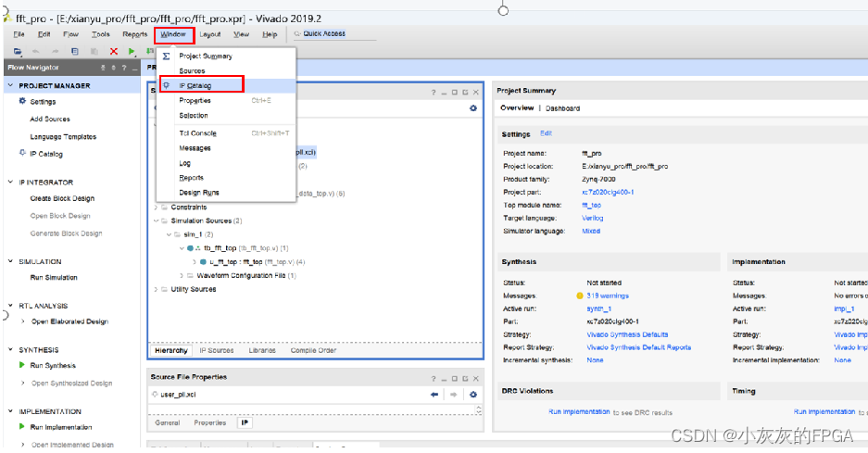Click the Open Project toolbar icon
The width and height of the screenshot is (868, 453).
(18, 52)
